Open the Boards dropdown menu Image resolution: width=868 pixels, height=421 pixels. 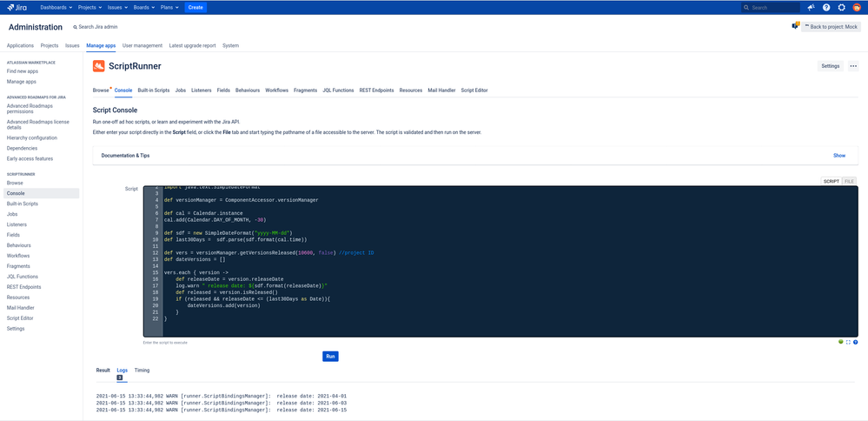click(145, 7)
